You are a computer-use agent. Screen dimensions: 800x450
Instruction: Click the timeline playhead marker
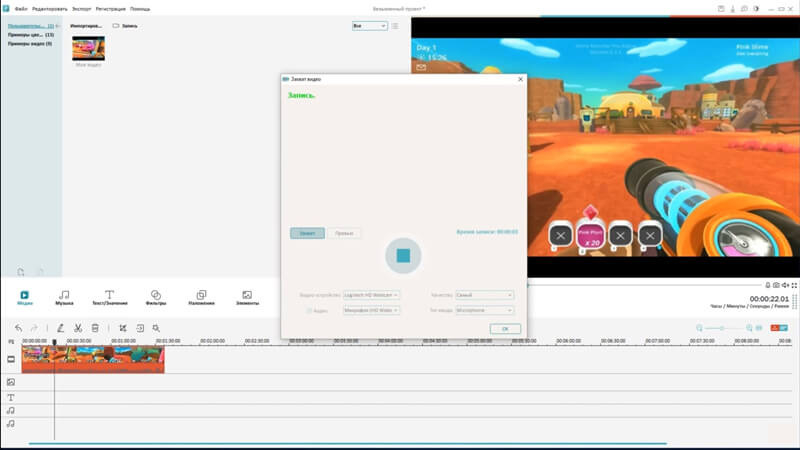coord(54,342)
